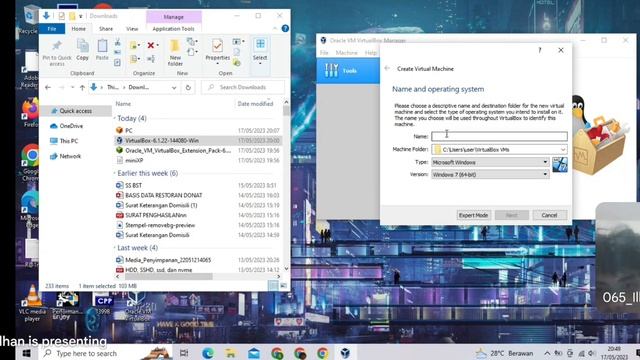This screenshot has height=360, width=640.
Task: Select SURAT PENGHASILANnn file
Action: pos(156,215)
